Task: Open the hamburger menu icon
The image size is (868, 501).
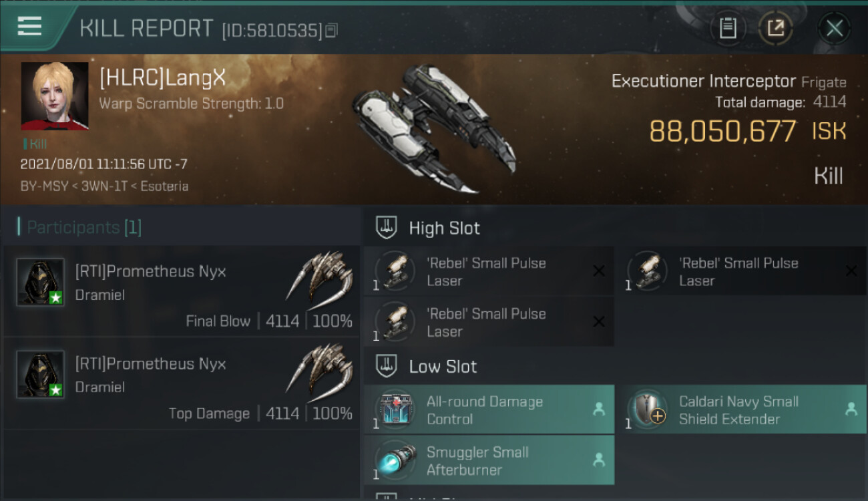Action: click(29, 27)
